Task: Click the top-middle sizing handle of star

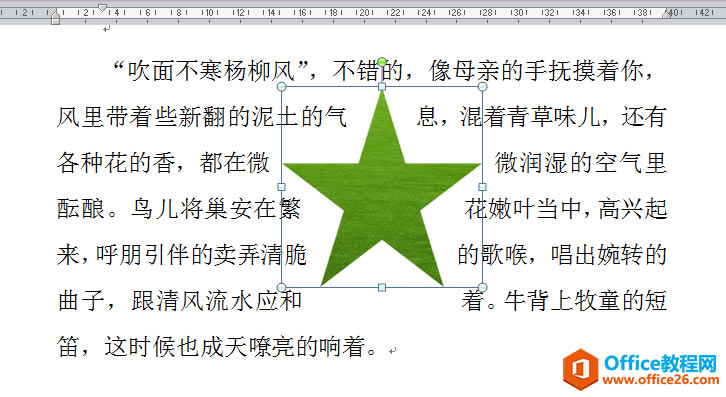Action: point(382,87)
